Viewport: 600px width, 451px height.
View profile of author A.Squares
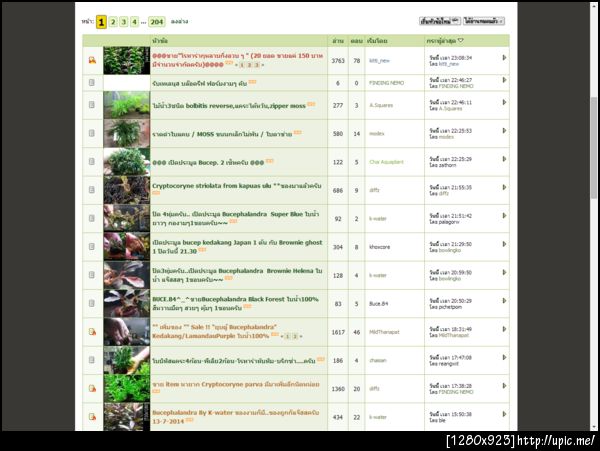381,105
